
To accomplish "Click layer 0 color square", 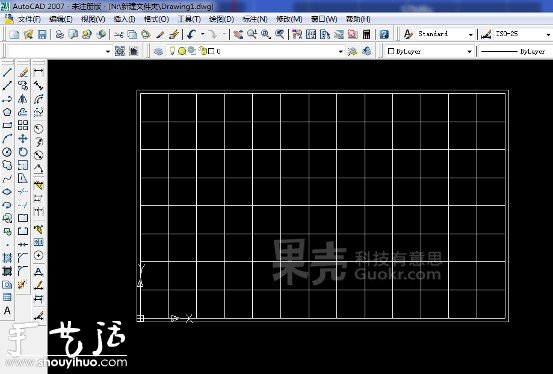I will (211, 52).
